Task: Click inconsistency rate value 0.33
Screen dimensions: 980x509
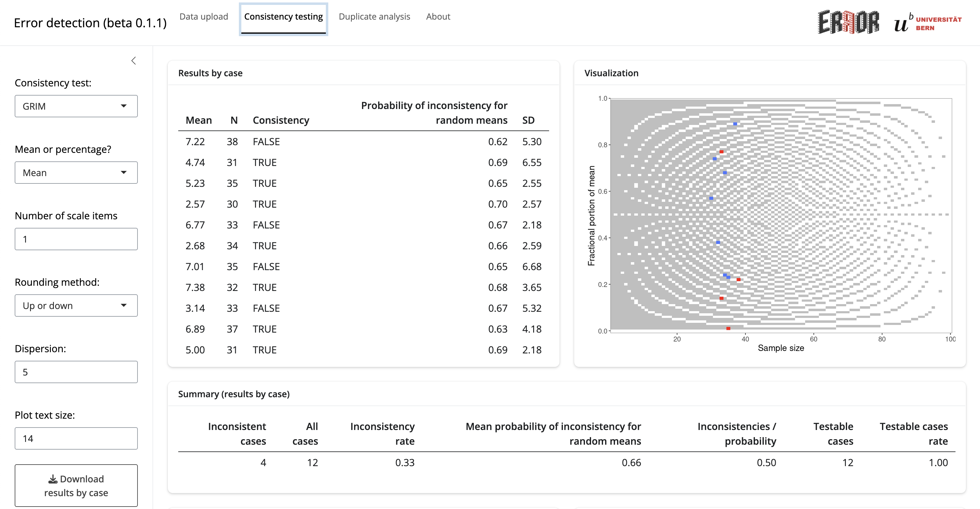Action: point(404,462)
